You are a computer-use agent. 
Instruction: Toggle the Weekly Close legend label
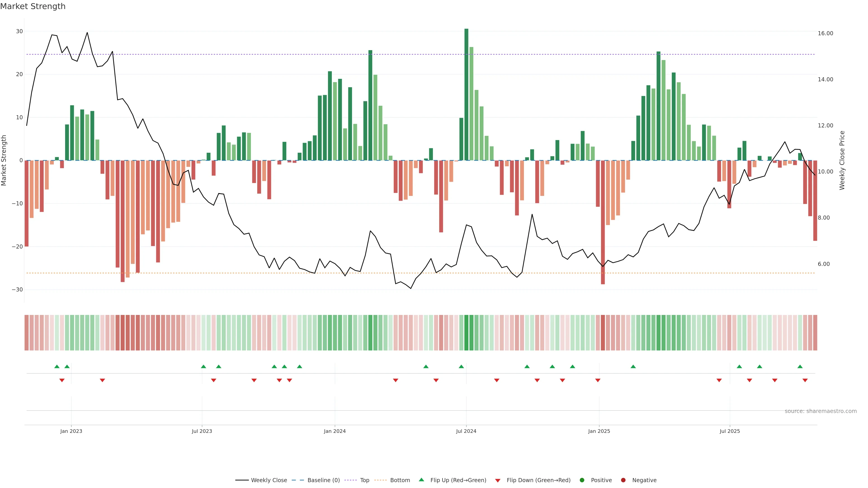269,480
